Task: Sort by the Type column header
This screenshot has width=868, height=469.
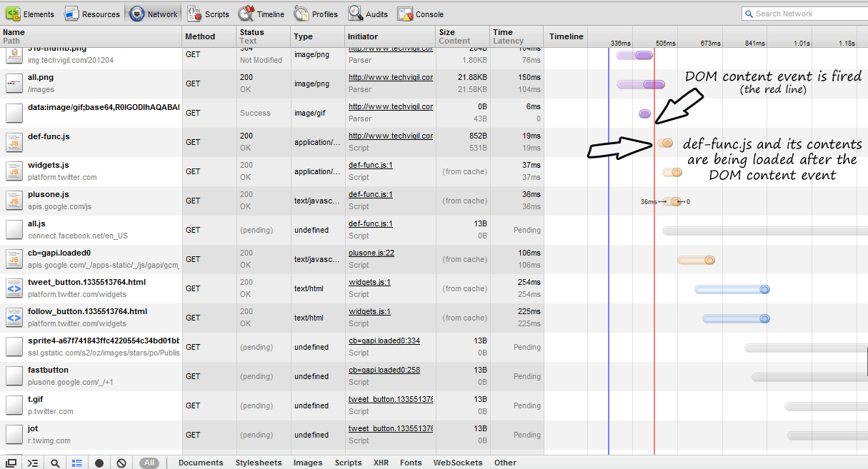Action: [318, 36]
